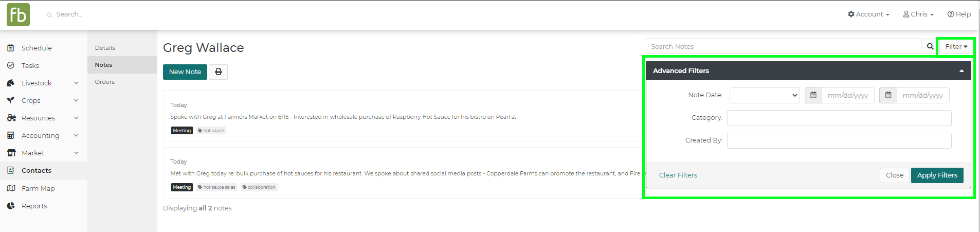Click the Clear Filters link

(x=678, y=175)
